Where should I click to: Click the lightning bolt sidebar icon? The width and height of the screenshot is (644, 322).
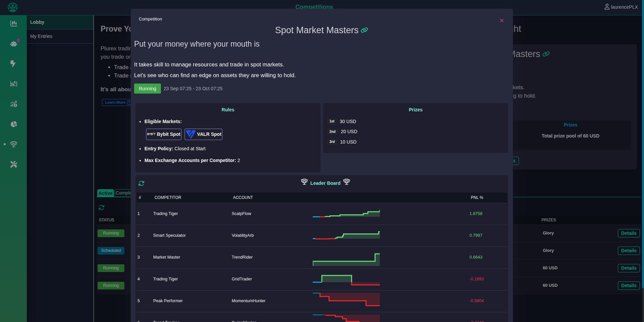[13, 64]
